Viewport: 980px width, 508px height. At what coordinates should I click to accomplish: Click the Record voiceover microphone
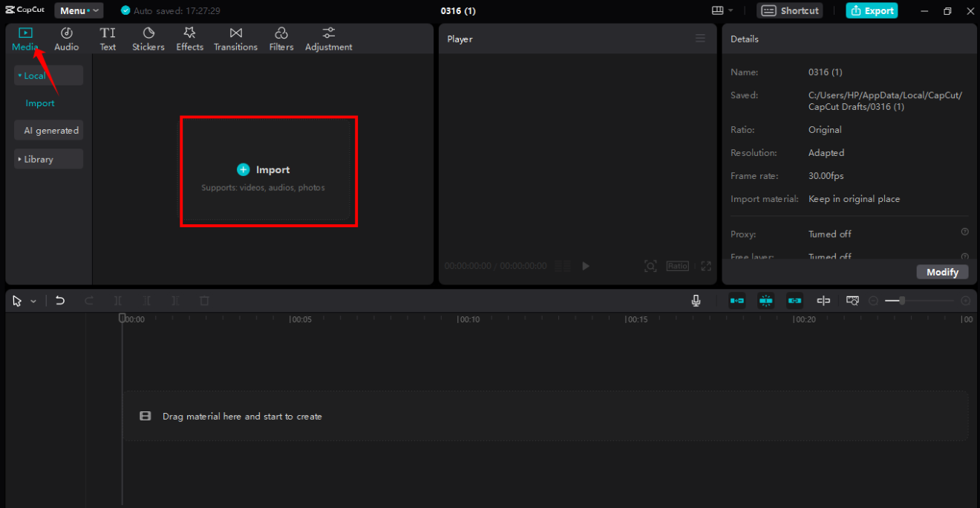696,300
